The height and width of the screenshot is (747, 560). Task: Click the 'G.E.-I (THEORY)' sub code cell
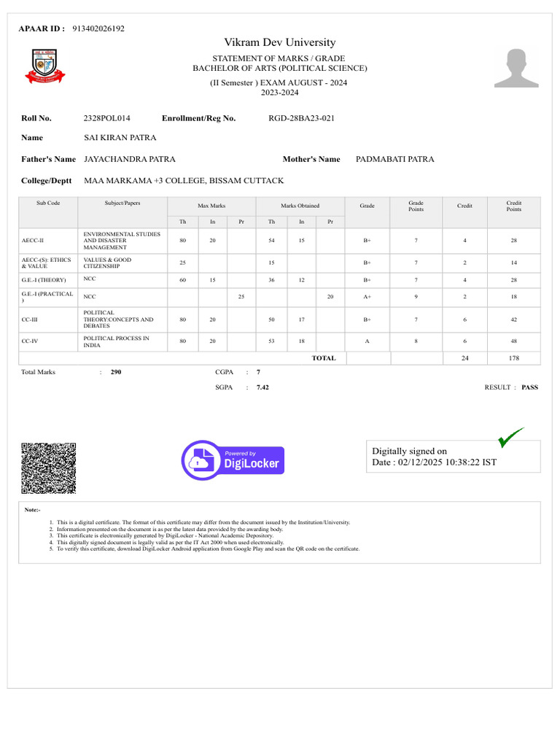48,280
